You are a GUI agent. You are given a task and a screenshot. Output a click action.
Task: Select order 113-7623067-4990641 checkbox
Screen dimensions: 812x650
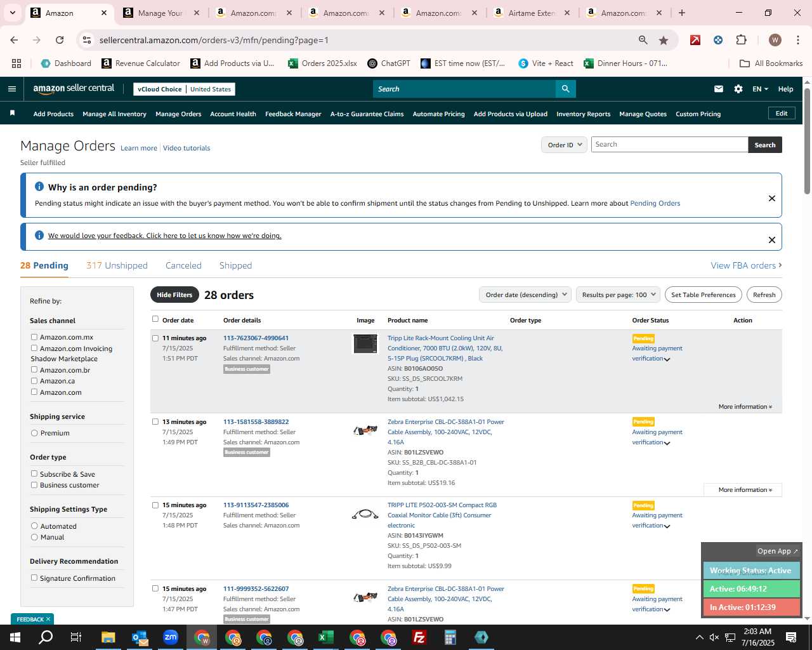coord(155,338)
